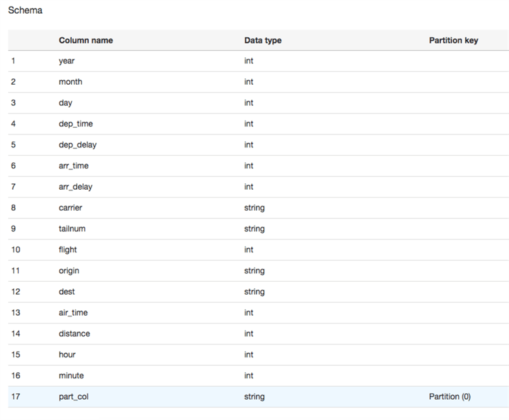Click the Partition key column header
Viewport: 509px width, 420px height.
coord(454,40)
